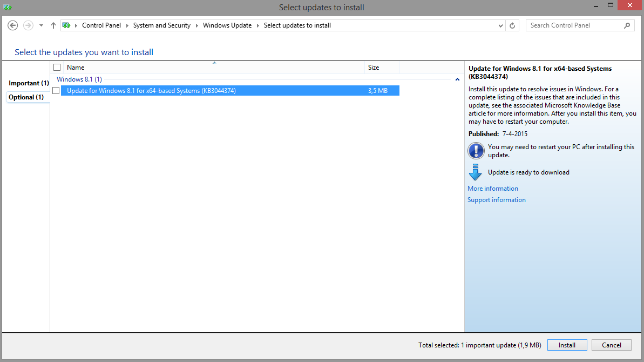Screen dimensions: 644x362
Task: Select the Update for Windows 8.1 KB3044374 row
Action: tap(230, 90)
